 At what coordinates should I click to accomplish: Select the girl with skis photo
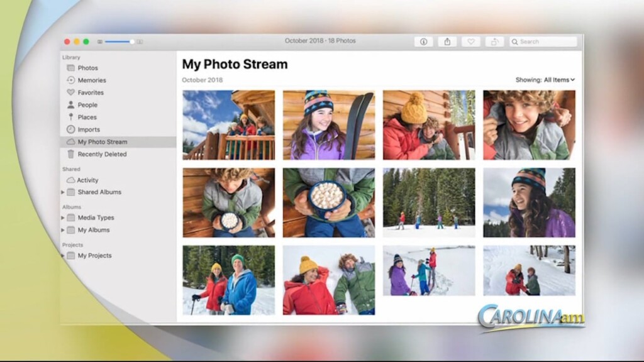tap(328, 125)
